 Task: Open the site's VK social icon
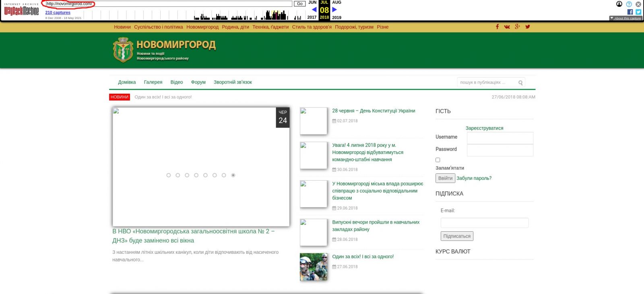(x=507, y=27)
